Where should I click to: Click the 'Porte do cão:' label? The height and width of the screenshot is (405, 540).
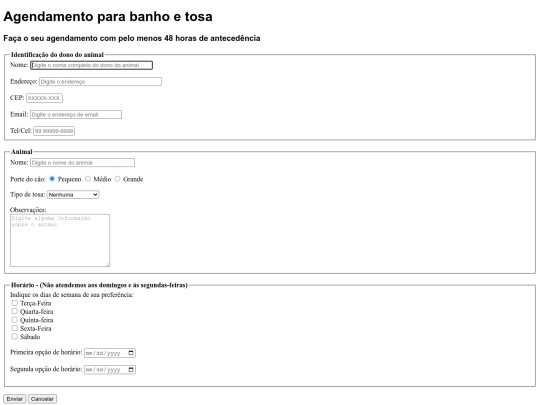pyautogui.click(x=28, y=179)
